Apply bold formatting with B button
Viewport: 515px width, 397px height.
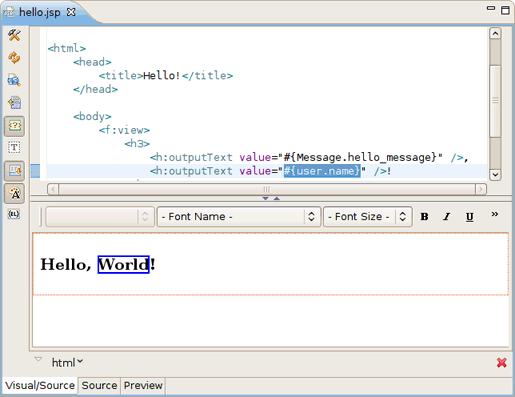pos(424,217)
